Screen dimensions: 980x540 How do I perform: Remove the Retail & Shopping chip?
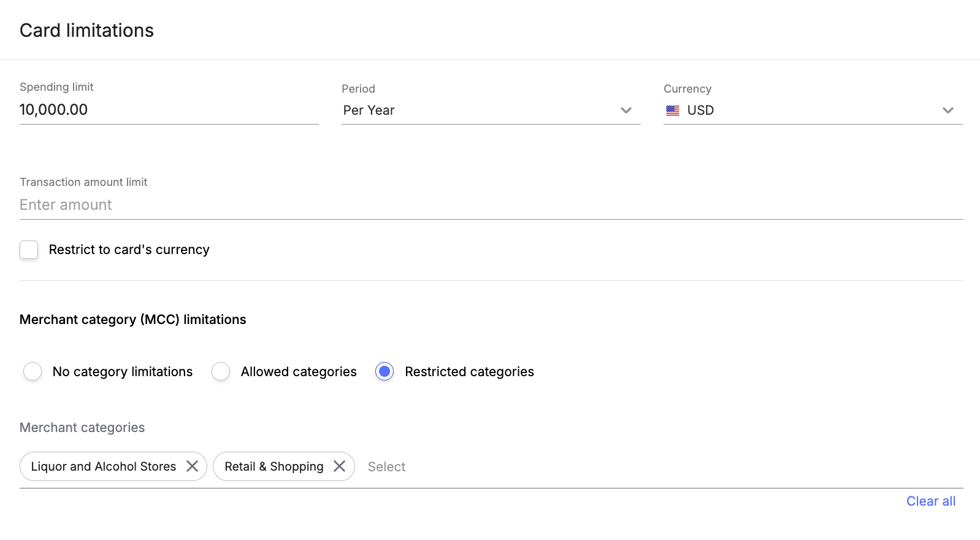click(x=339, y=466)
